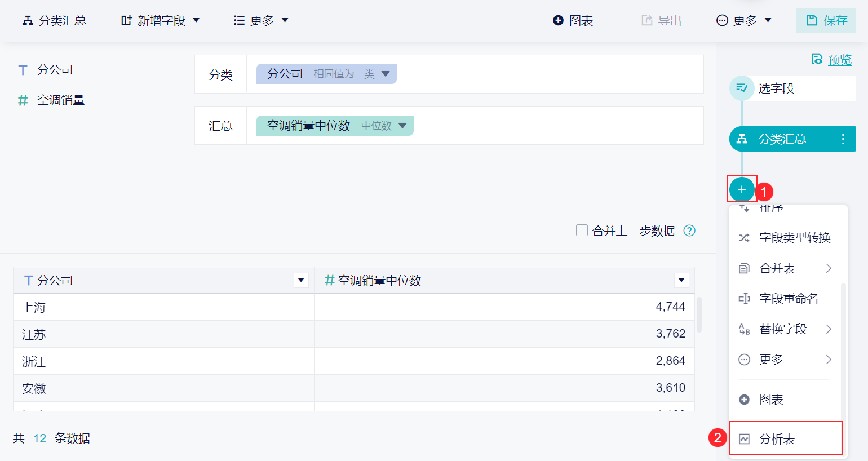
Task: Choose 字段类型转换 in the step menu
Action: pyautogui.click(x=795, y=238)
